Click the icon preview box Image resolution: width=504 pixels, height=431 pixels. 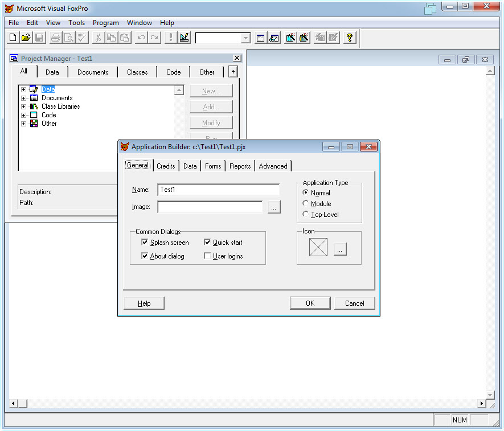click(x=318, y=247)
